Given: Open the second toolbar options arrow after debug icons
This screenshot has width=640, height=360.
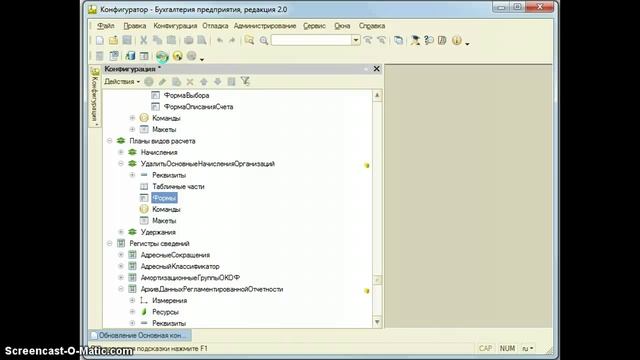Looking at the screenshot, I should click(x=202, y=59).
